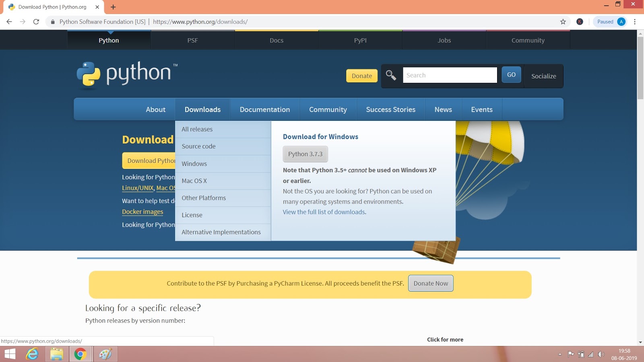Image resolution: width=644 pixels, height=362 pixels.
Task: Click the page vertical scrollbar thumb
Action: click(x=640, y=68)
